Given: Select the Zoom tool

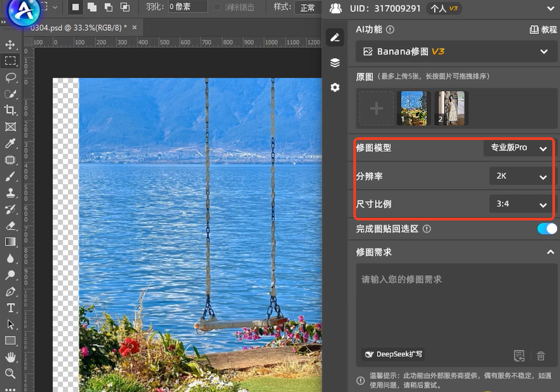Looking at the screenshot, I should click(x=11, y=374).
